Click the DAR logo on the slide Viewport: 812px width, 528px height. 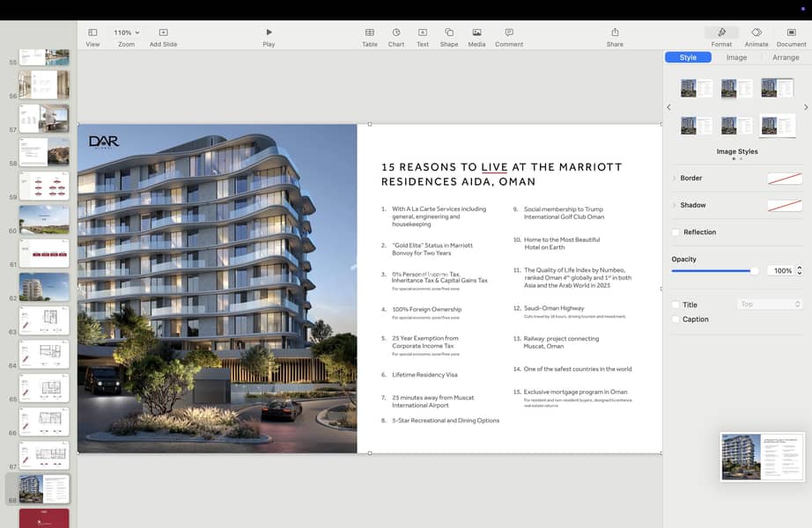coord(104,142)
